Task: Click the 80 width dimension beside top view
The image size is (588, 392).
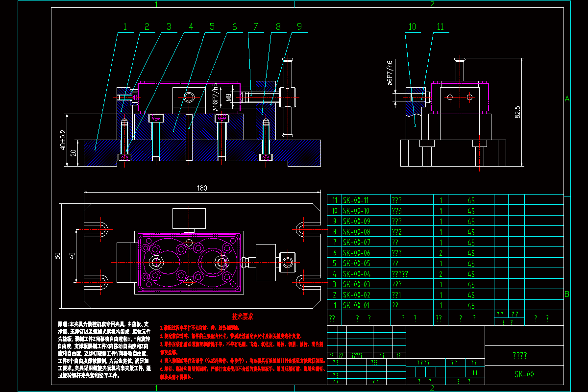Action: [57, 255]
